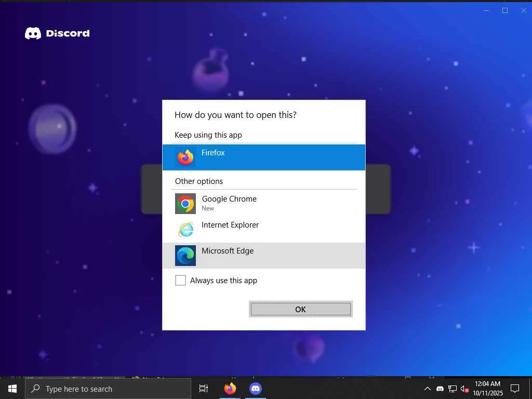Open Task View from the taskbar
Screen dimensions: 532x399
pos(204,389)
